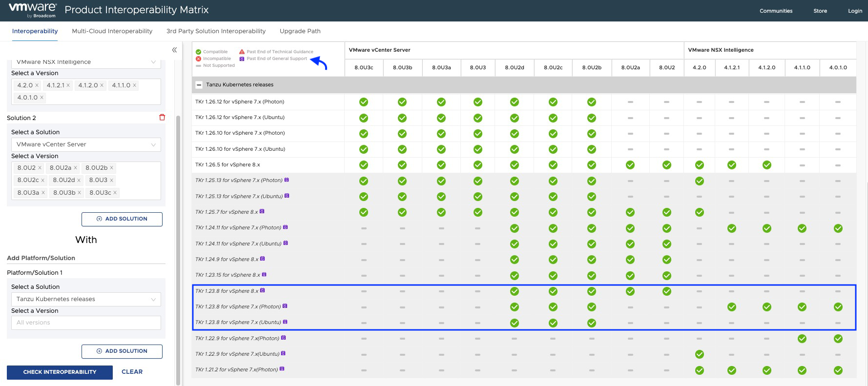Open the VMware vCenter Server solution dropdown

point(85,144)
